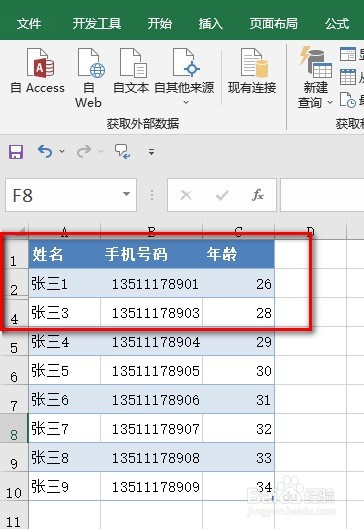Click the speech bubble icon in quick access toolbar

[x=122, y=151]
